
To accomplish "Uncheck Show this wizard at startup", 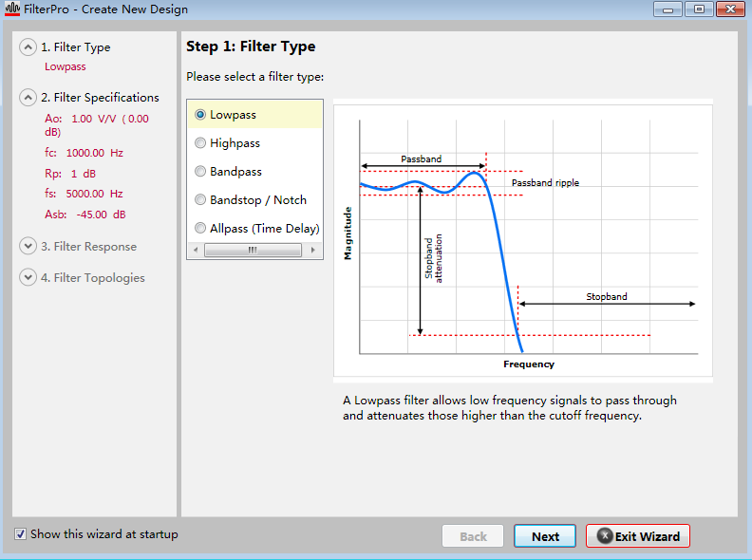I will pos(20,534).
